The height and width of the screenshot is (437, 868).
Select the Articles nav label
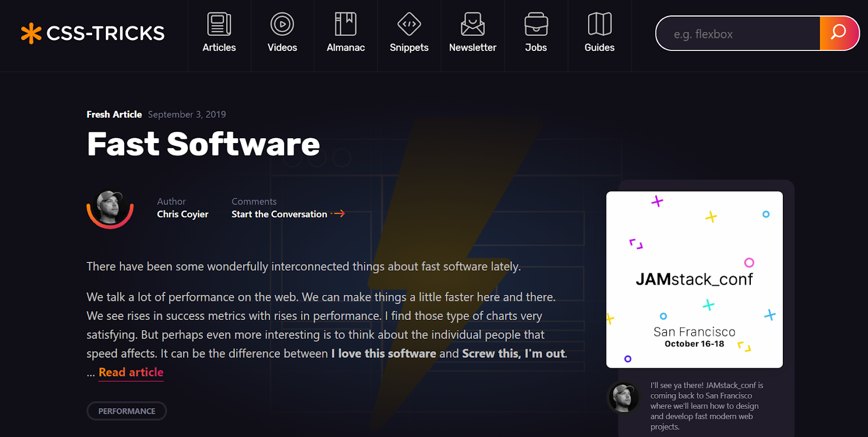tap(219, 48)
